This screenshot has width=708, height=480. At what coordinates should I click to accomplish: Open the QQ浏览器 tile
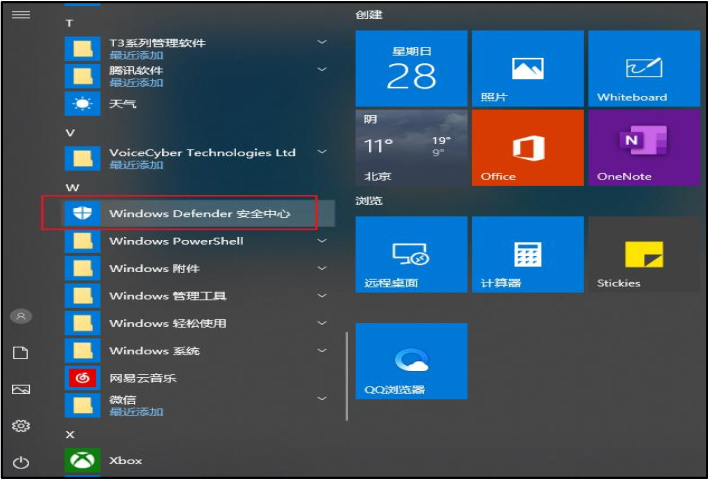point(411,360)
